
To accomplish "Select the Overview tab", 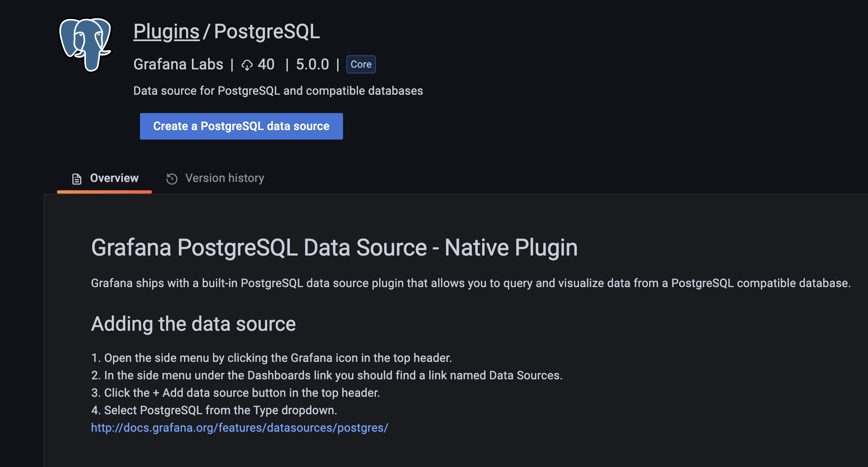I will tap(114, 178).
